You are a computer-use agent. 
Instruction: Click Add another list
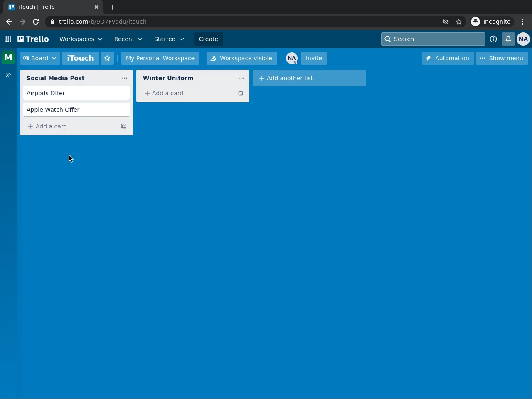pos(309,78)
